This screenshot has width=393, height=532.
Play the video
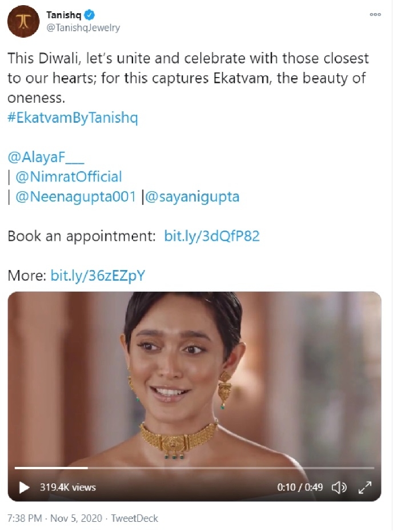(24, 487)
